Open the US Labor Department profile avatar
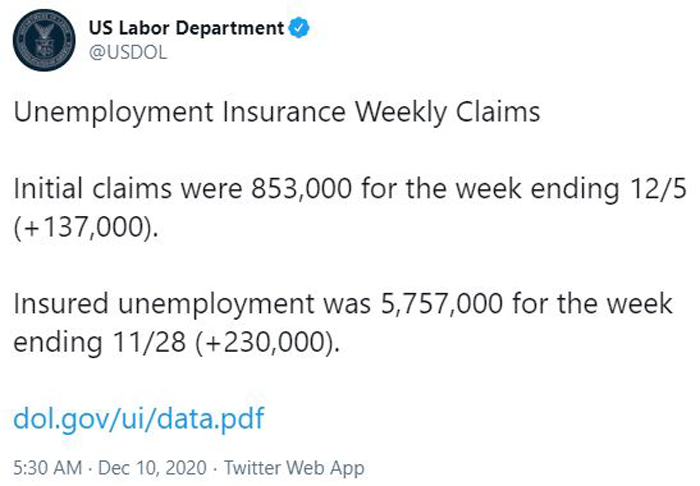Viewport: 700px width, 486px height. click(x=44, y=40)
